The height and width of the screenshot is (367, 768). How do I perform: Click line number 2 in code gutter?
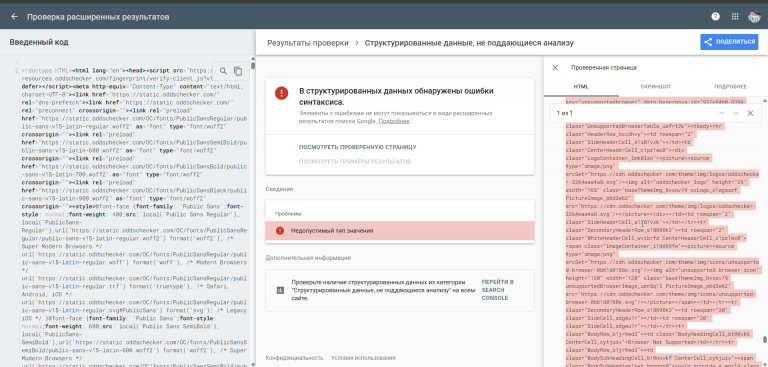16,71
